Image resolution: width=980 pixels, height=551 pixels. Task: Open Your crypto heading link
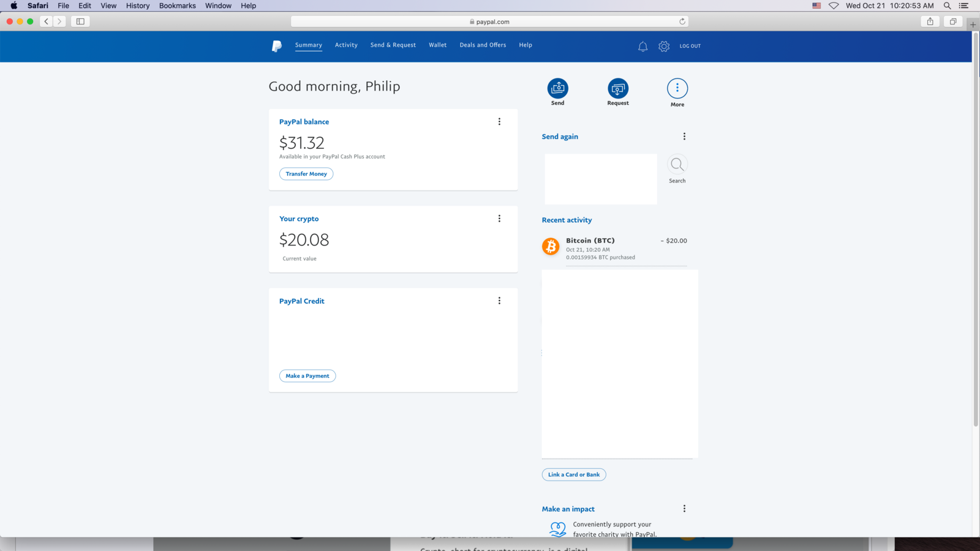[x=299, y=219]
